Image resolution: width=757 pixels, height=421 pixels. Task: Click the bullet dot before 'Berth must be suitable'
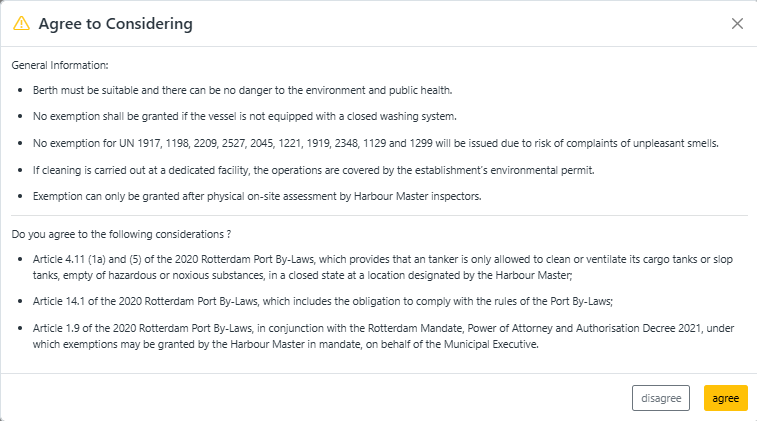pos(20,90)
